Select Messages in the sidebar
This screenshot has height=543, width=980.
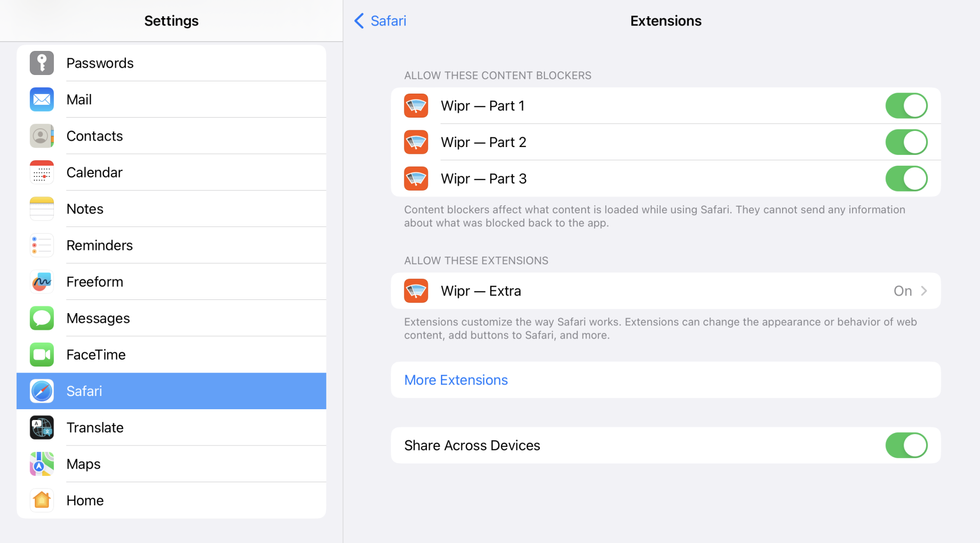[x=171, y=318]
